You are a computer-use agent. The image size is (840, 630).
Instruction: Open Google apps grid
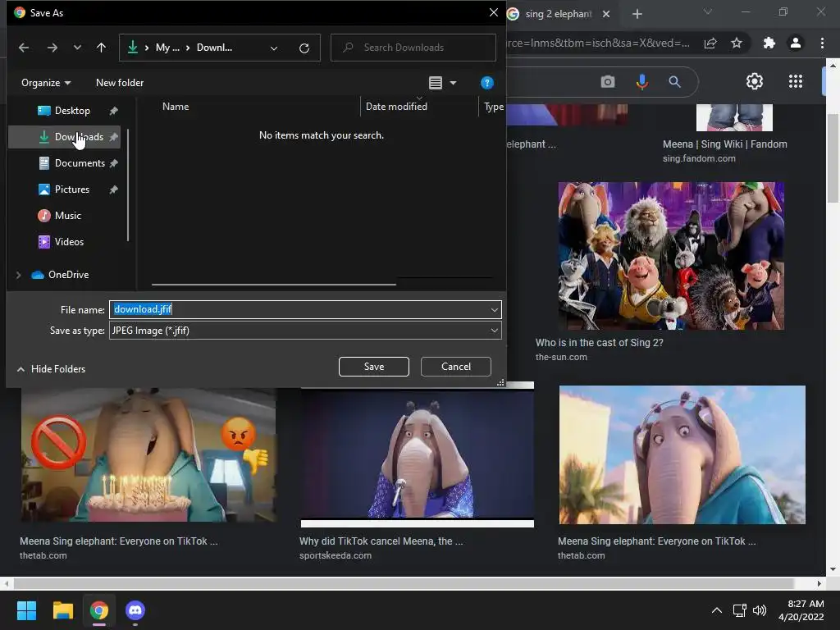pyautogui.click(x=796, y=81)
